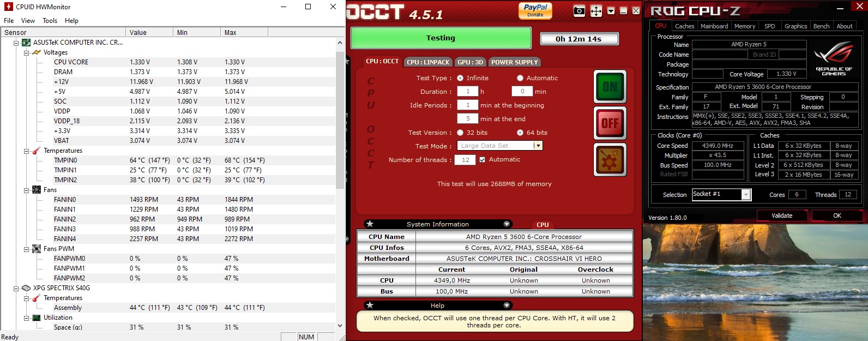Image resolution: width=868 pixels, height=341 pixels.
Task: Switch to the CPU : OCCT tab
Action: 382,62
